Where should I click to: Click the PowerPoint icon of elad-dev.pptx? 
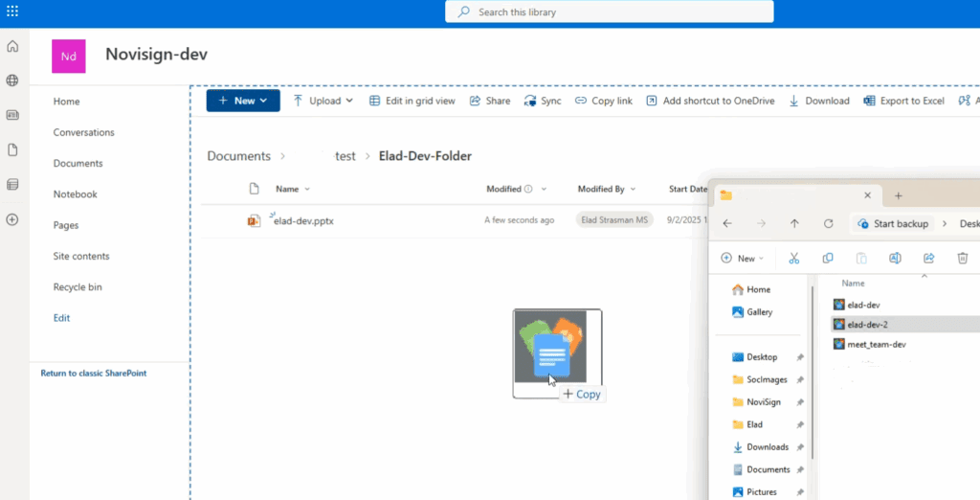254,220
